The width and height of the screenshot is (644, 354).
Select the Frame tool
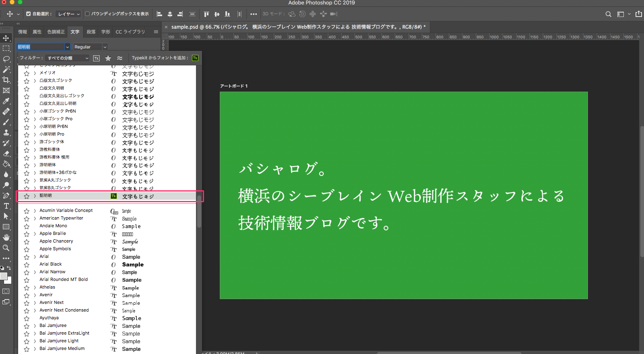click(x=6, y=90)
